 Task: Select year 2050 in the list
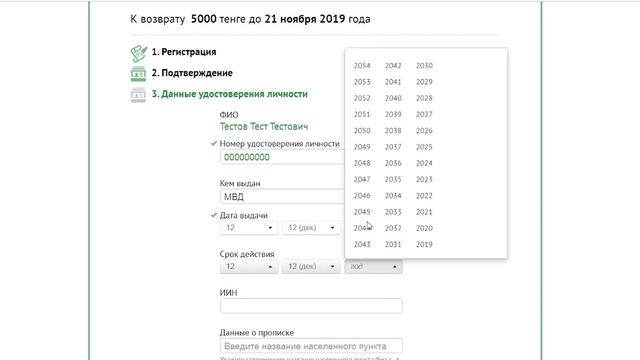(362, 131)
